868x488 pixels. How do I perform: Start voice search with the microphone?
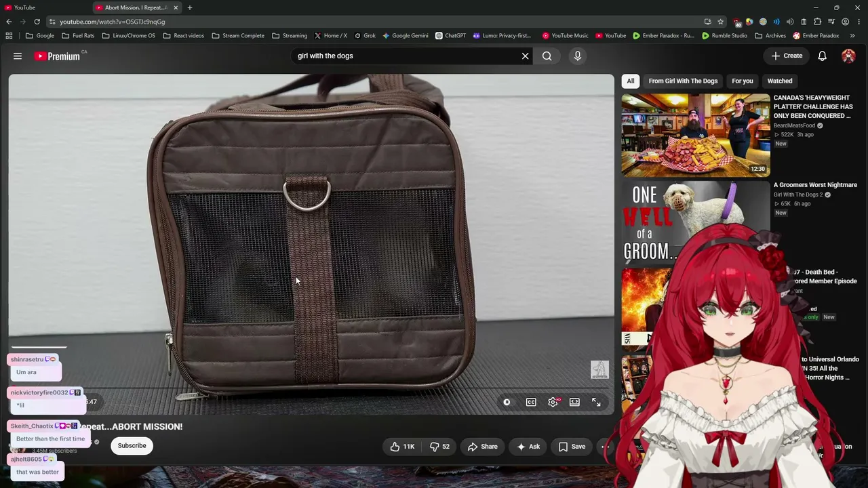click(x=578, y=56)
